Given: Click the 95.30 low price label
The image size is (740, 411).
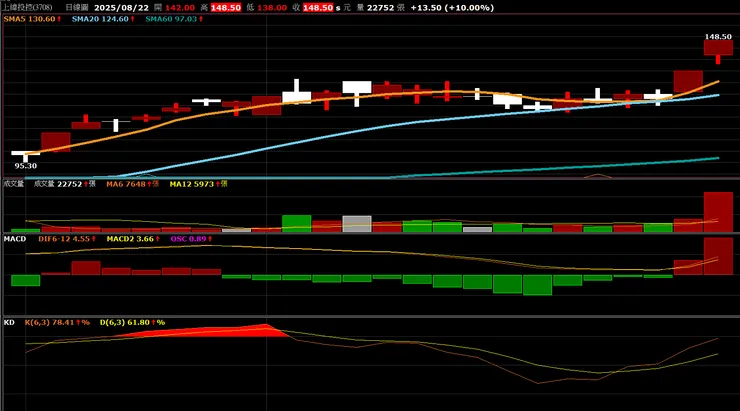Looking at the screenshot, I should click(x=25, y=166).
